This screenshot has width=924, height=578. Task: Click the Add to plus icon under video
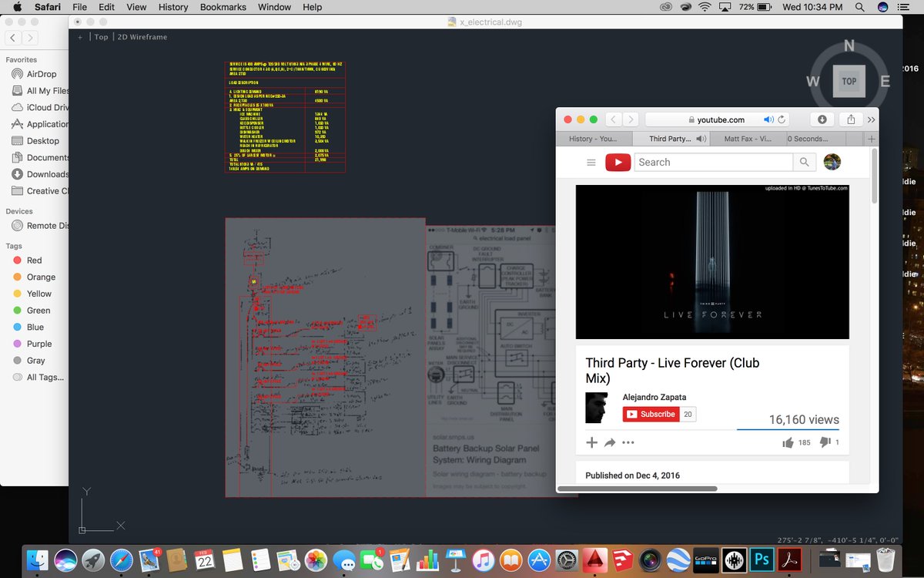pyautogui.click(x=591, y=442)
